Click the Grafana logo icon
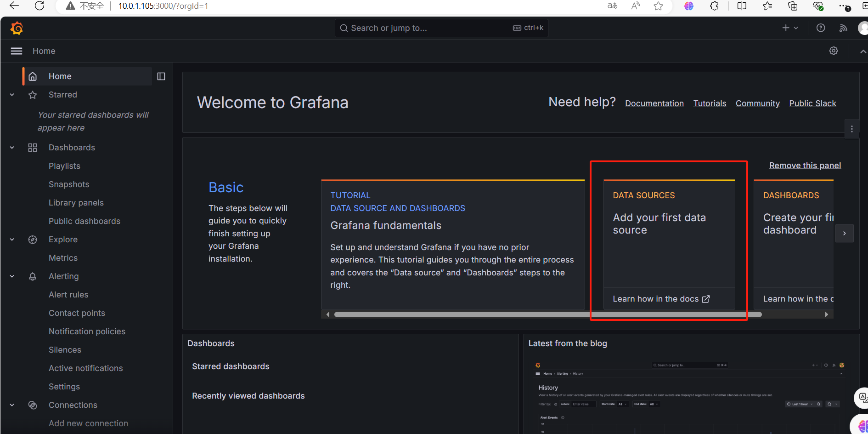The width and height of the screenshot is (868, 434). tap(17, 28)
